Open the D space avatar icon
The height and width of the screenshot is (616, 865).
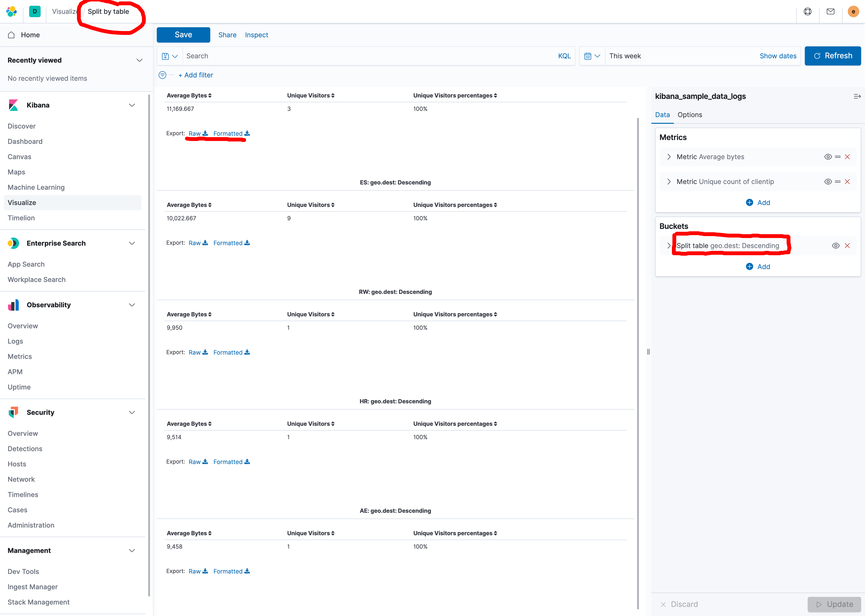click(35, 11)
